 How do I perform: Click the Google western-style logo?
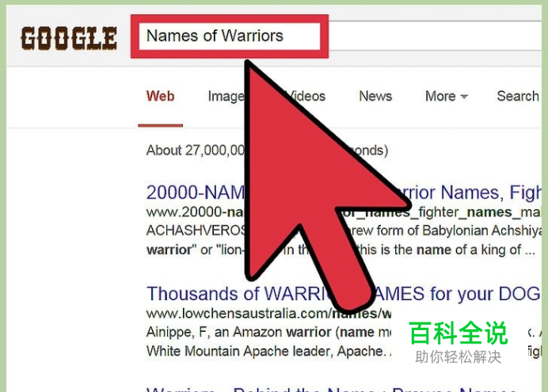pos(69,38)
